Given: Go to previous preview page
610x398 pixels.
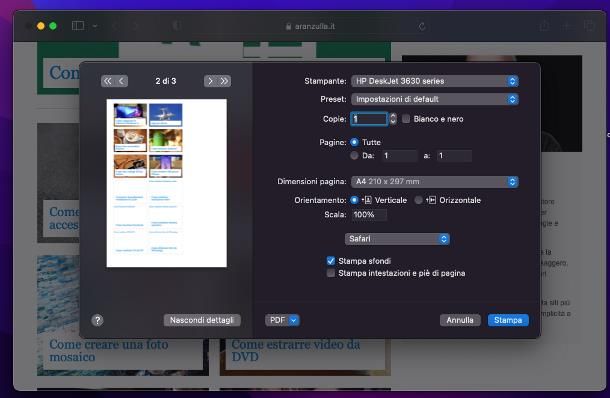Looking at the screenshot, I should click(121, 81).
